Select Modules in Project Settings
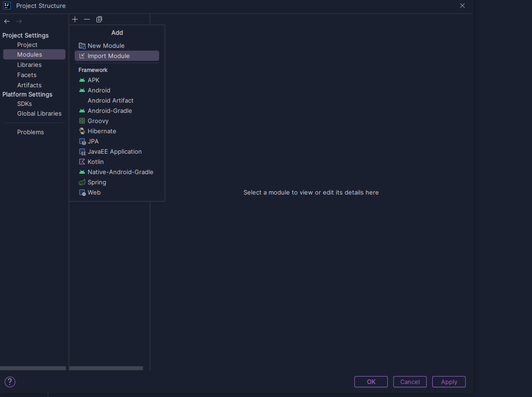532x397 pixels. click(34, 54)
